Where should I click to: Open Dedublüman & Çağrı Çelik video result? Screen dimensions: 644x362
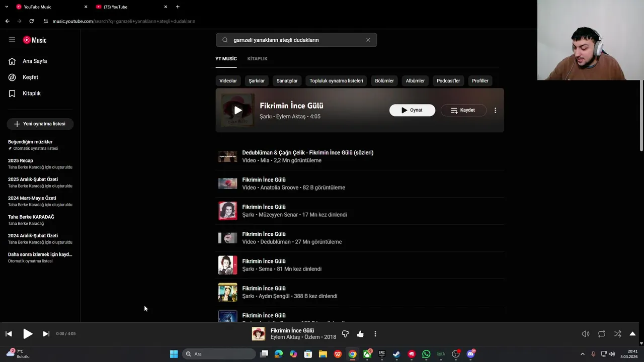360,156
